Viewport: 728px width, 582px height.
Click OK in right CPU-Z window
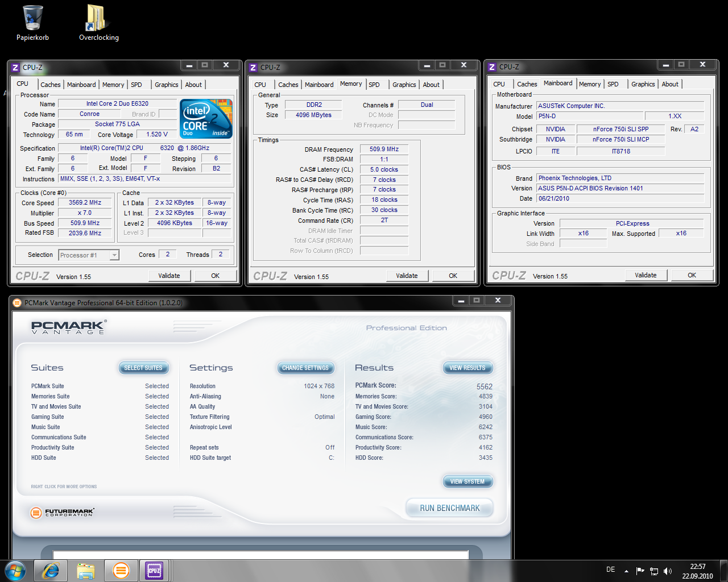coord(692,275)
